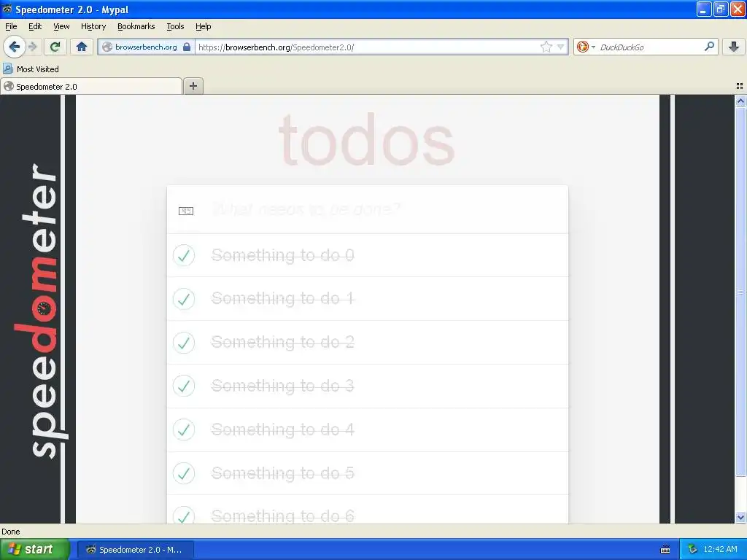Click the padlock site security icon
The width and height of the screenshot is (747, 560).
click(x=187, y=47)
